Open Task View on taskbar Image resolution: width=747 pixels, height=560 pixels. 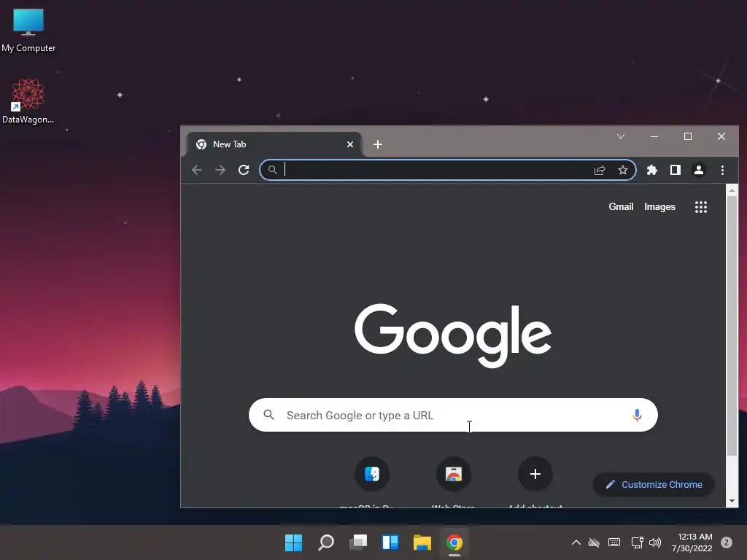coord(358,542)
